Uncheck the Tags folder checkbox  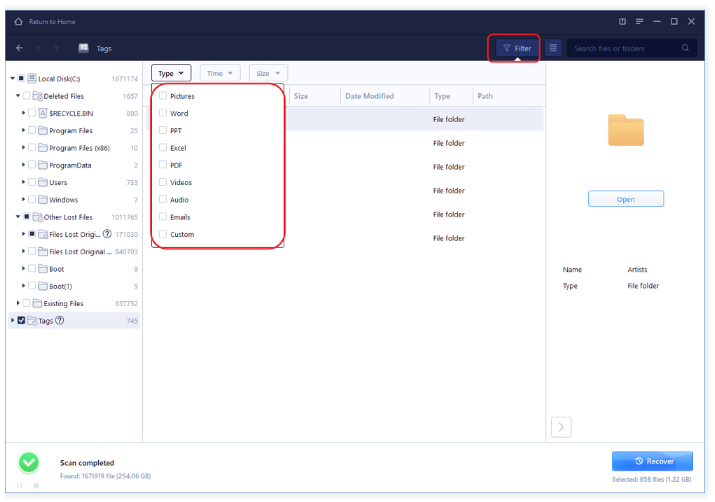click(21, 320)
